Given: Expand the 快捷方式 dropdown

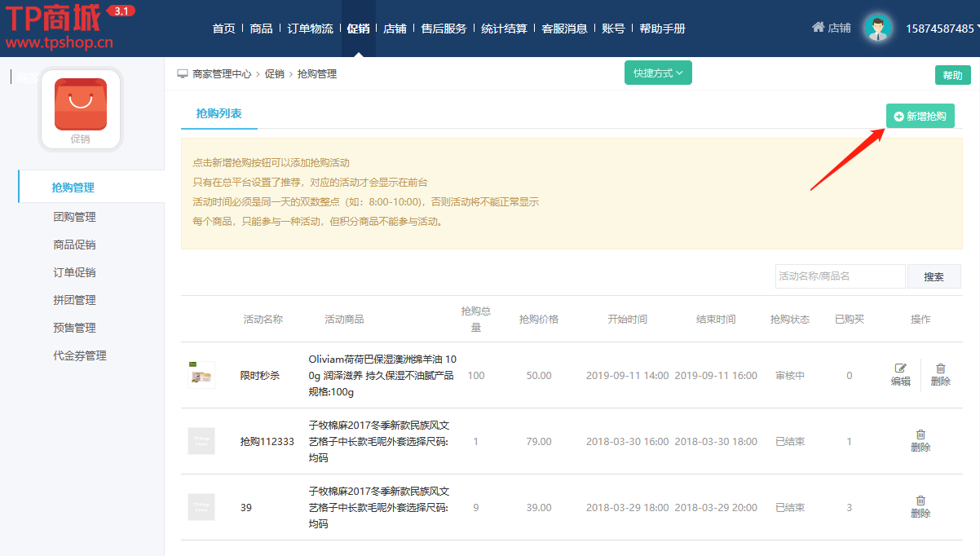Looking at the screenshot, I should point(657,73).
